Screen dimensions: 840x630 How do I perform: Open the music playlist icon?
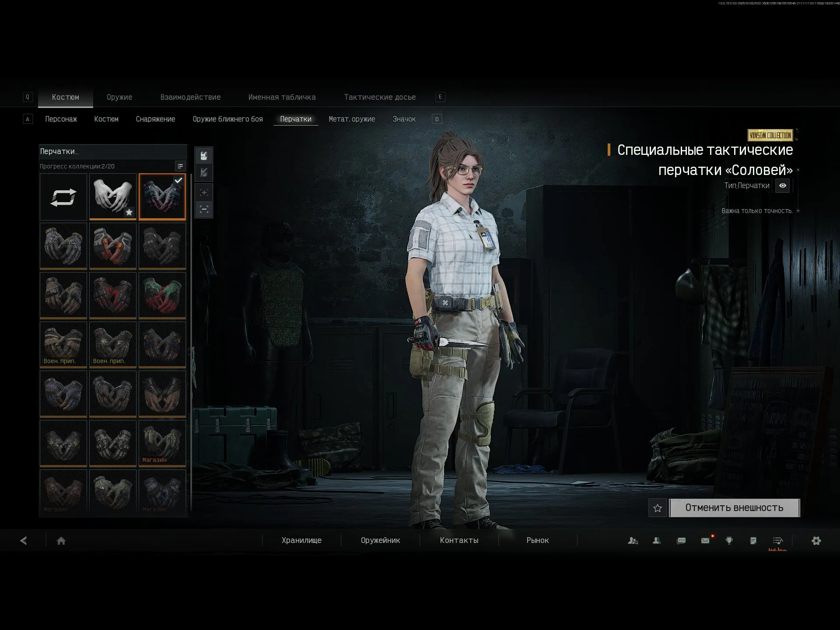point(777,541)
